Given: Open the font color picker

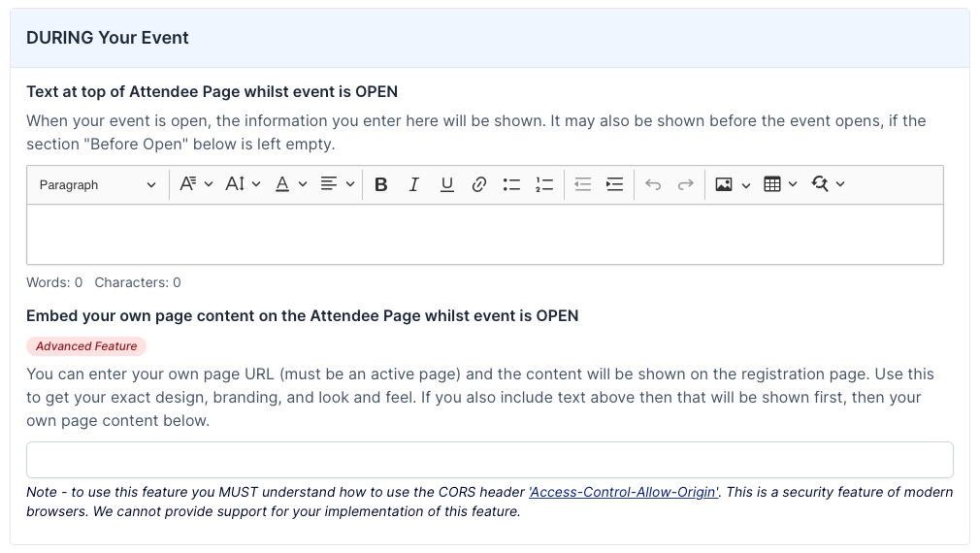Looking at the screenshot, I should pos(290,184).
